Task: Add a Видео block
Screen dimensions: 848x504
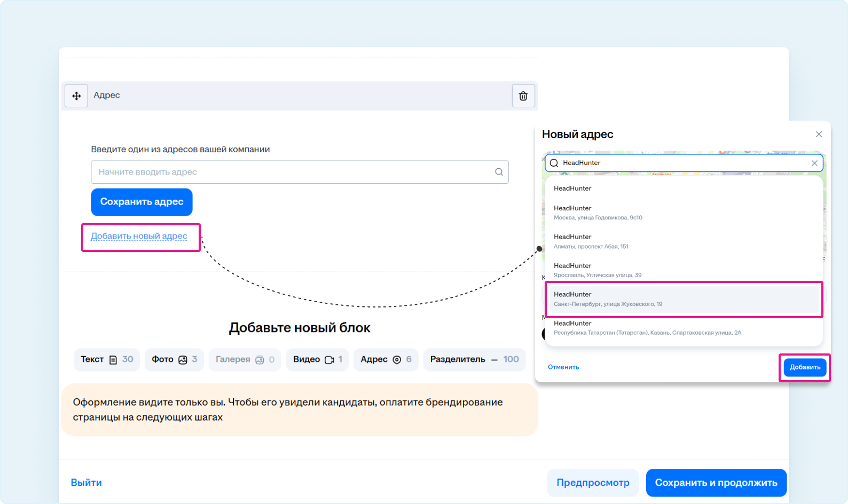Action: 317,360
